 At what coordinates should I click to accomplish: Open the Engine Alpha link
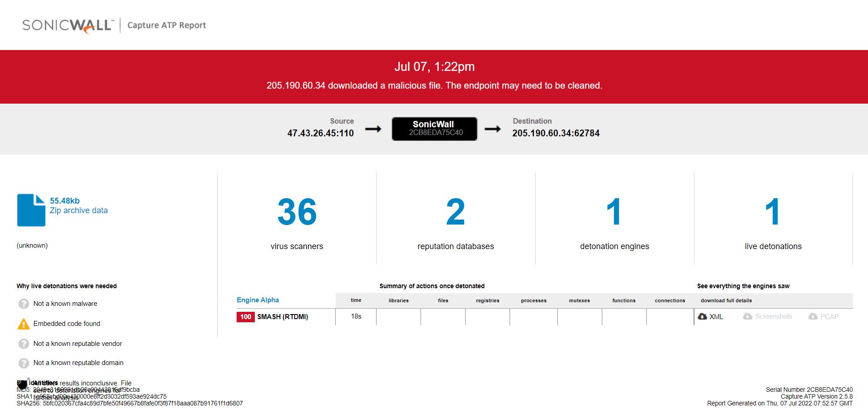pos(258,300)
